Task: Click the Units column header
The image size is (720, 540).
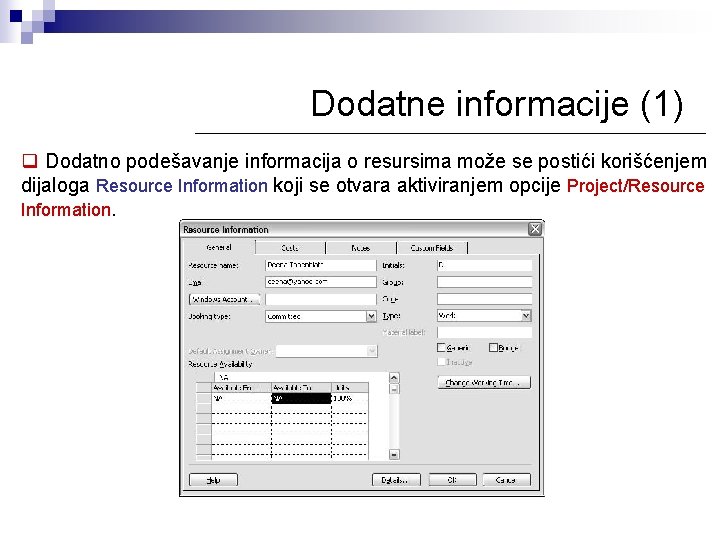Action: coord(350,388)
